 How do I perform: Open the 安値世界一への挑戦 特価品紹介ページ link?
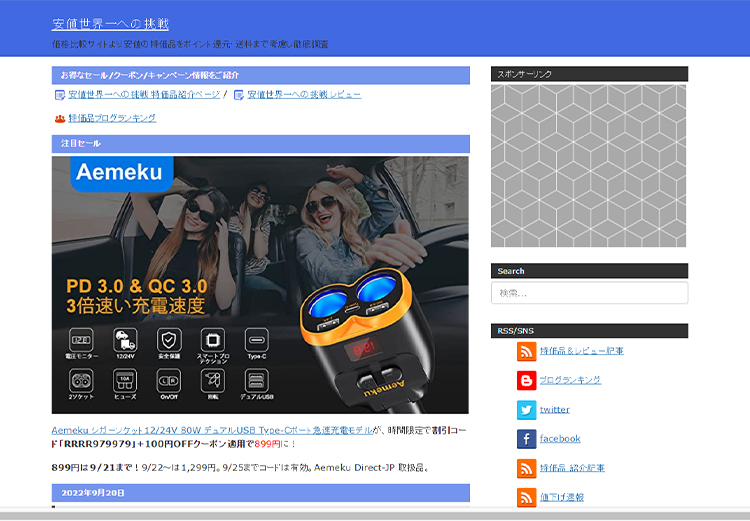point(144,95)
